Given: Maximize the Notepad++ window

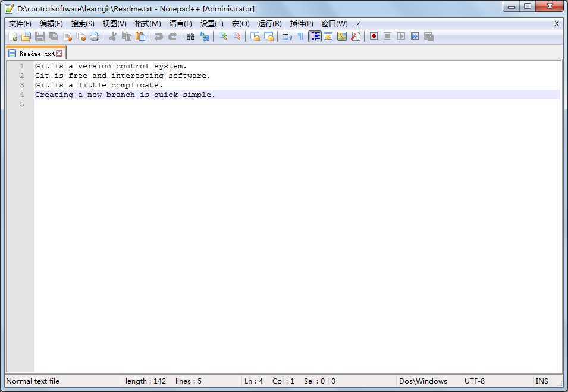Looking at the screenshot, I should point(528,7).
